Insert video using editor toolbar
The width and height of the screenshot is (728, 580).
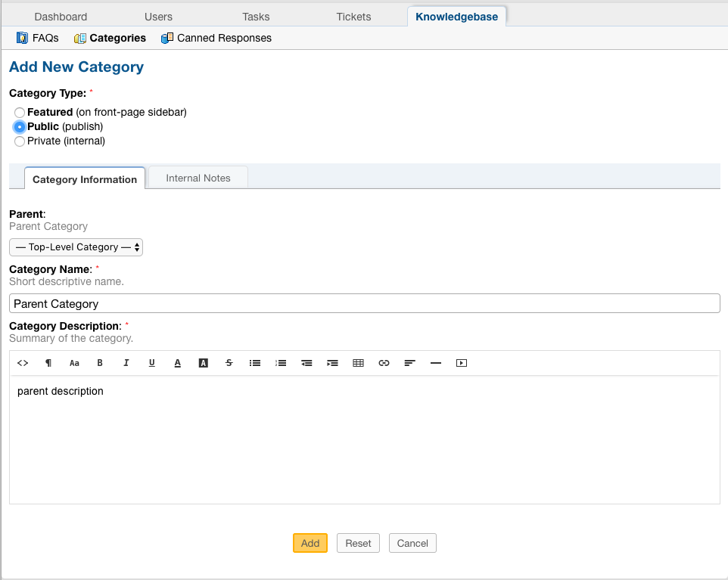(462, 363)
